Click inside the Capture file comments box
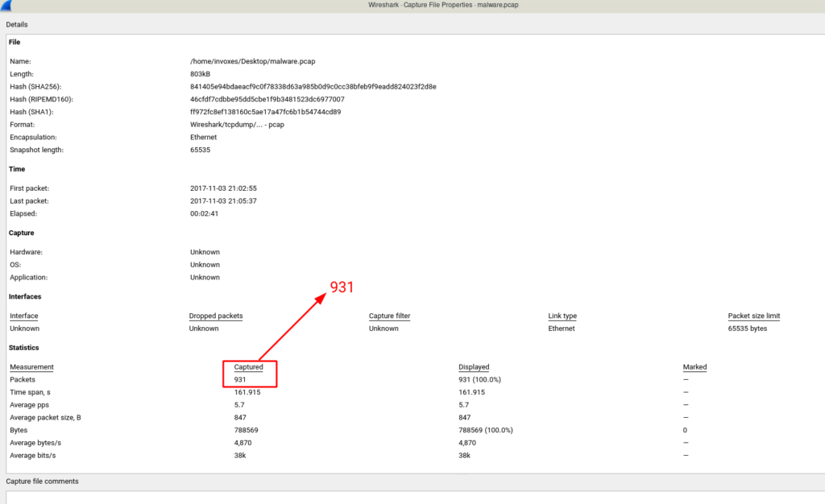 (x=415, y=498)
